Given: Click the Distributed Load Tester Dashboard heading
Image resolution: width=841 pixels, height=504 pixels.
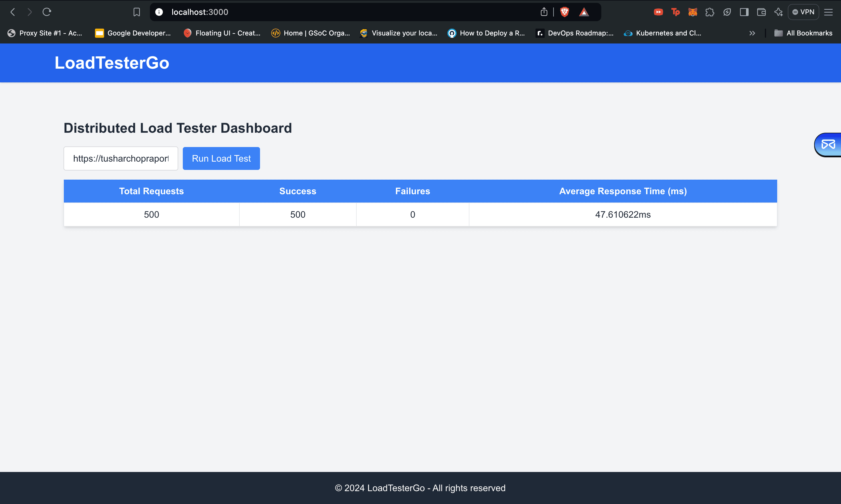Looking at the screenshot, I should 178,128.
